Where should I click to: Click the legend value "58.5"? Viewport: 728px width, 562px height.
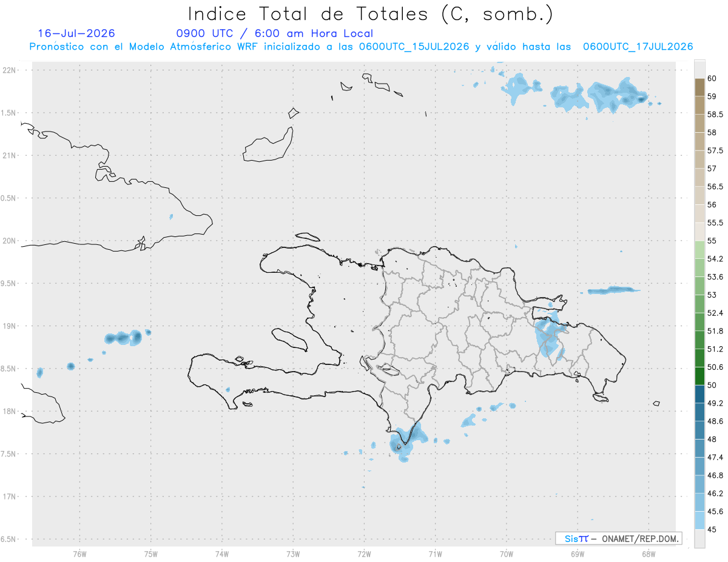click(x=715, y=115)
